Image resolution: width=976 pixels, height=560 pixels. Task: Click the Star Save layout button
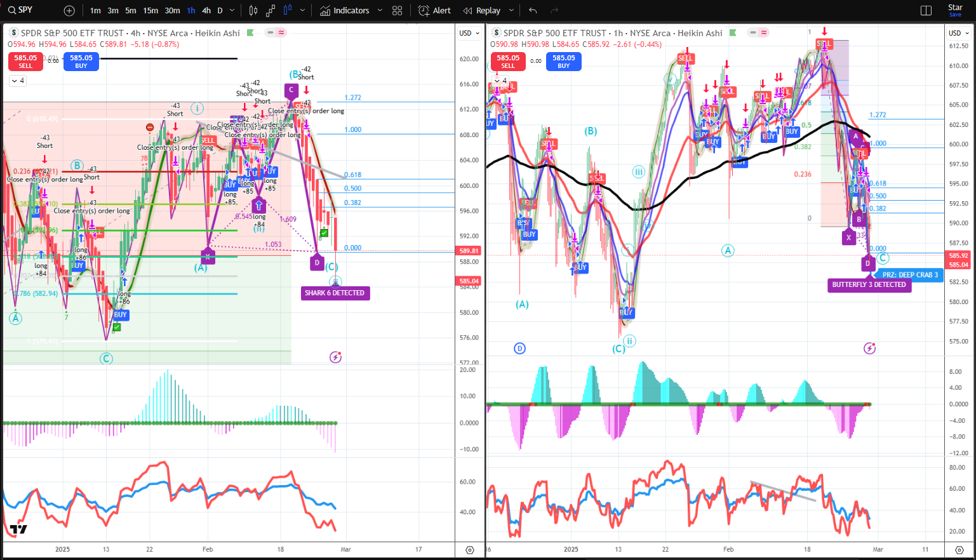coord(955,10)
